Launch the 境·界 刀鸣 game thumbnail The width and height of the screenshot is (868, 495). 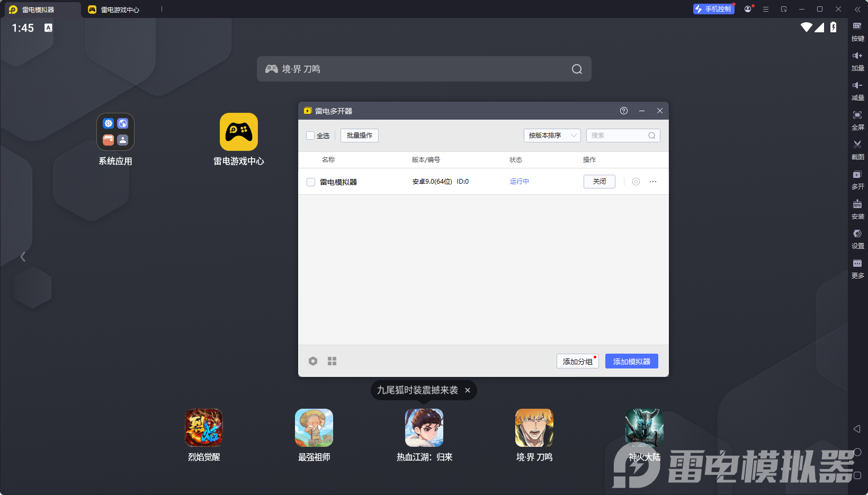point(534,428)
